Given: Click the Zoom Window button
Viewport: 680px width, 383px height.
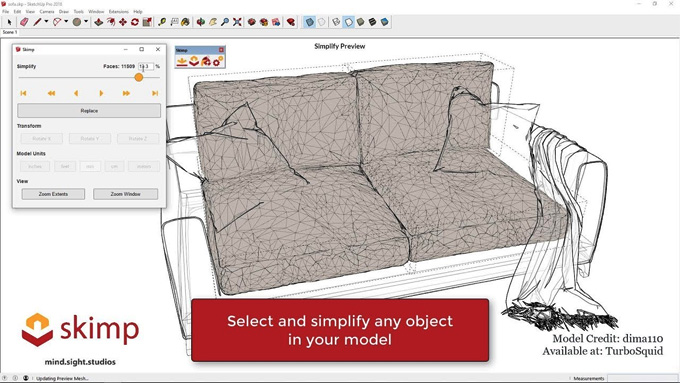Looking at the screenshot, I should (125, 194).
